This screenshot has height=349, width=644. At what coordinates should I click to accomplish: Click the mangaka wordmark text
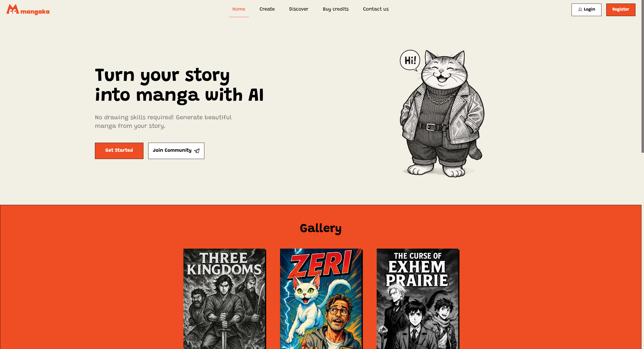click(35, 12)
